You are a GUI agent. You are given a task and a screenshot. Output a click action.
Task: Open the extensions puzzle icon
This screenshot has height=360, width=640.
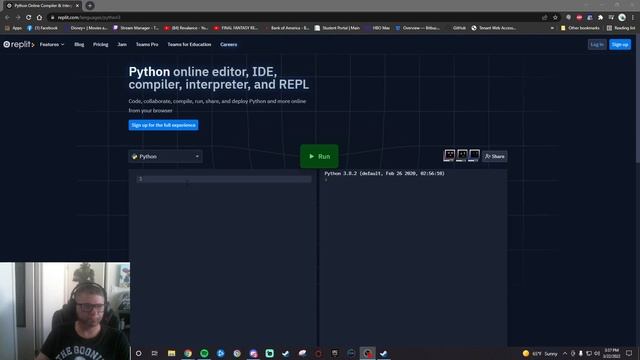600,18
